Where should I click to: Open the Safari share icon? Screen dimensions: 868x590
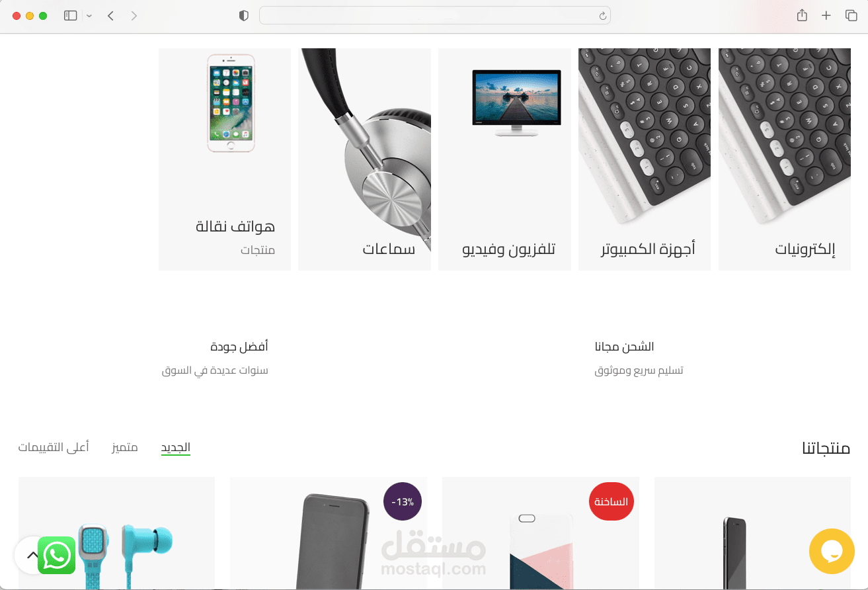[802, 15]
